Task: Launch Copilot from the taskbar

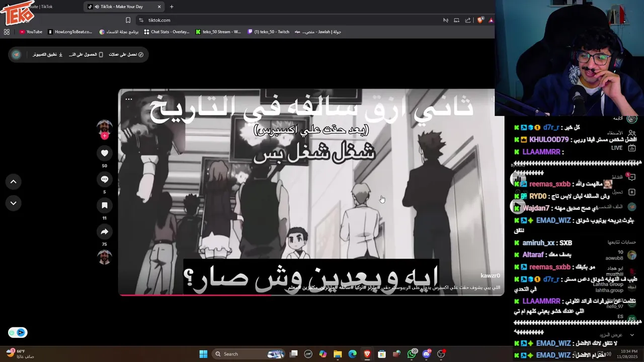Action: [x=323, y=354]
